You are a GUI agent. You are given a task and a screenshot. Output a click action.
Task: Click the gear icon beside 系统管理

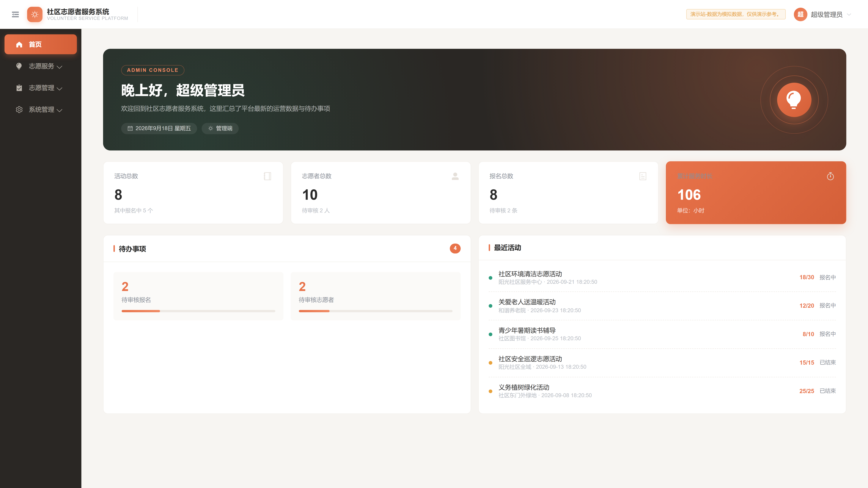[19, 109]
